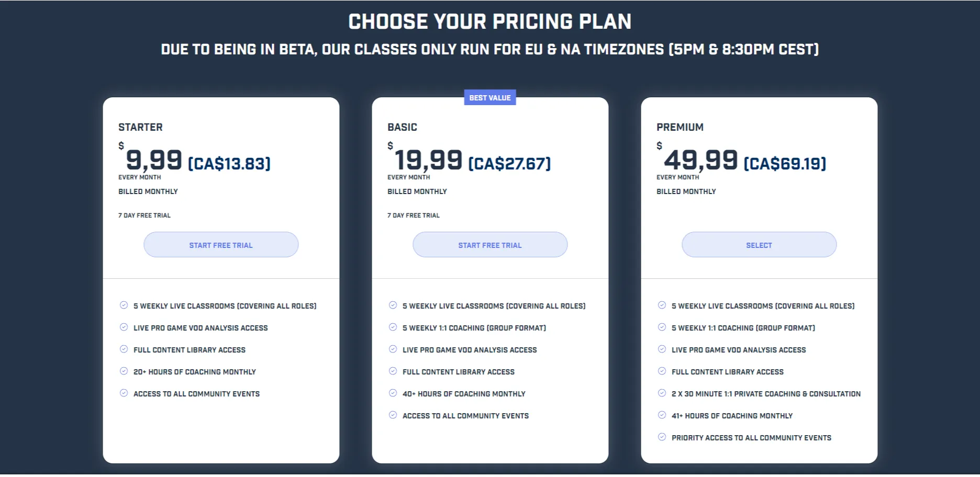Click checkmark beside Basic's full content library
The width and height of the screenshot is (980, 477).
(x=393, y=371)
